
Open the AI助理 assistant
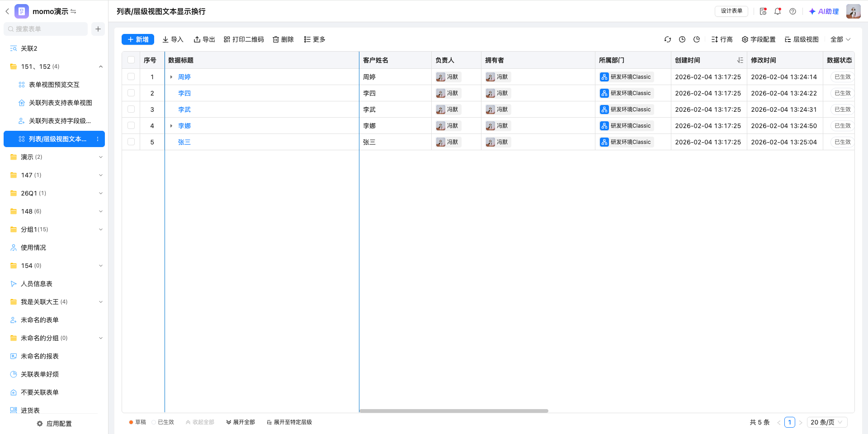[x=824, y=11]
